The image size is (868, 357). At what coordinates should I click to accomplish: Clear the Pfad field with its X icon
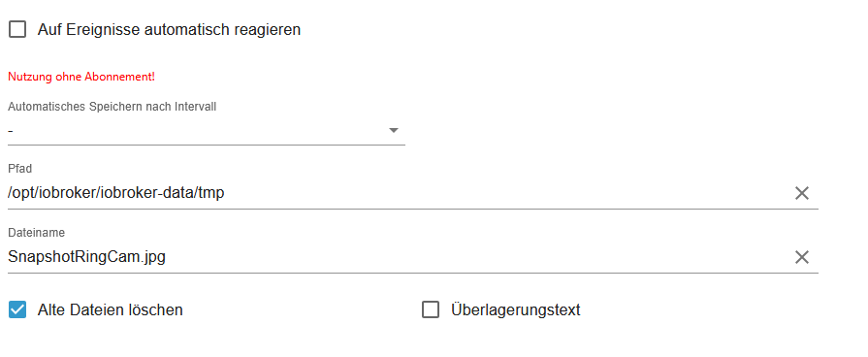(x=802, y=193)
